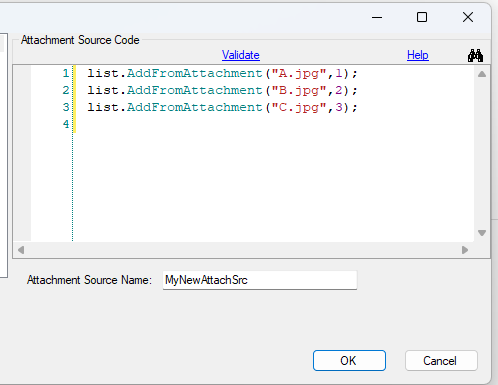Maximize the dialog window
Screen dimensions: 498x385
coord(422,17)
